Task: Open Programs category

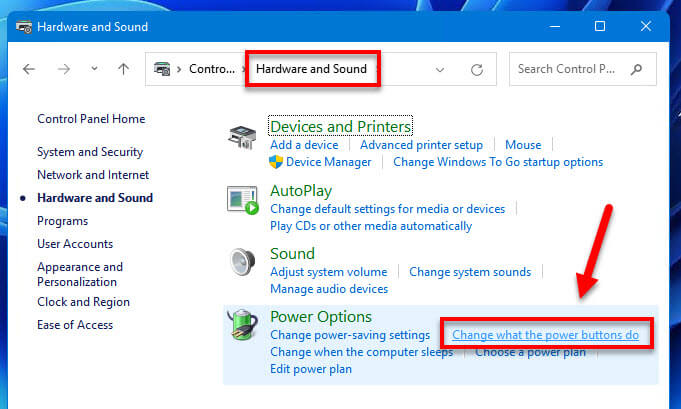Action: 63,221
